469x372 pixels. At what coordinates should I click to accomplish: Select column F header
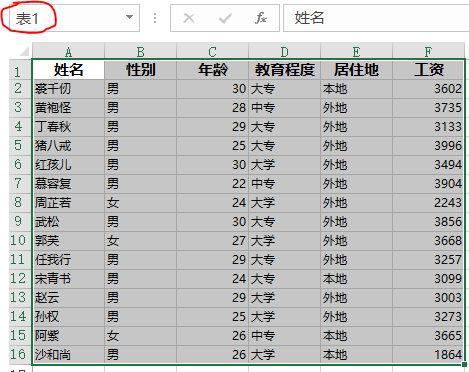[x=428, y=52]
